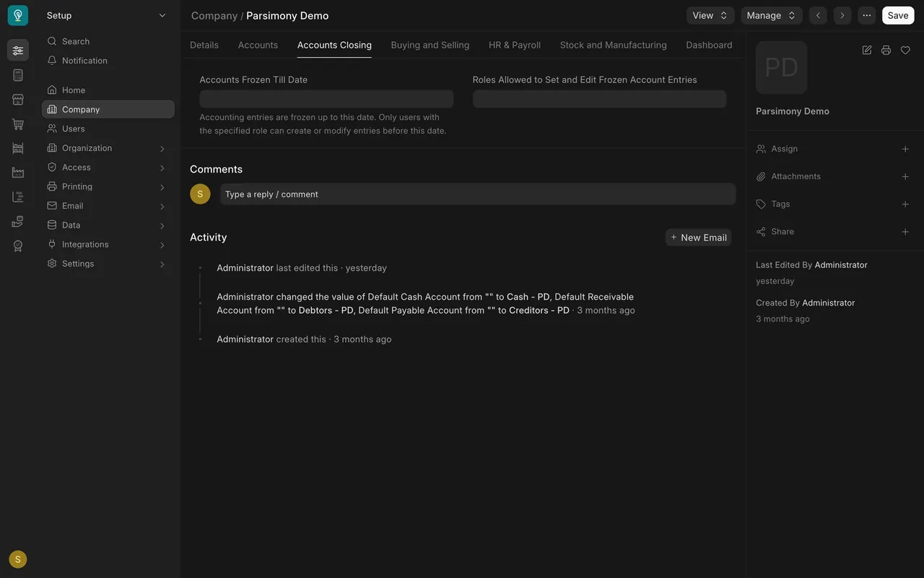Click the app logo in the sidebar
This screenshot has width=924, height=578.
(x=18, y=15)
